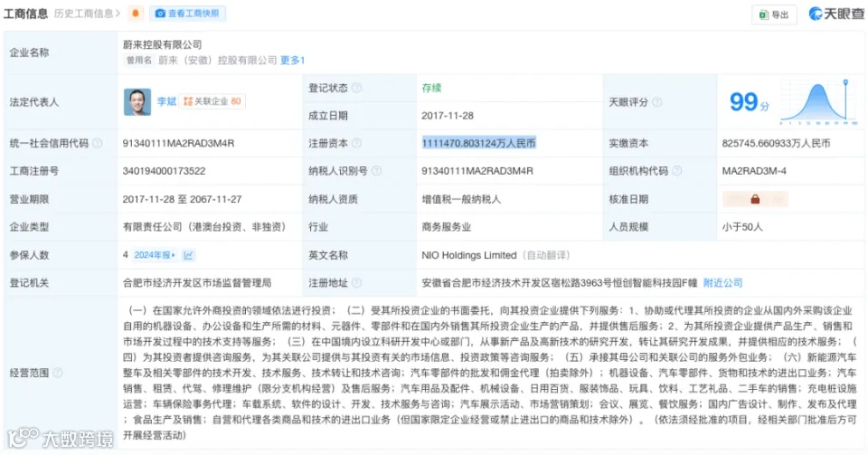Click the 工商信息 section heading
This screenshot has height=455, width=868.
(26, 14)
